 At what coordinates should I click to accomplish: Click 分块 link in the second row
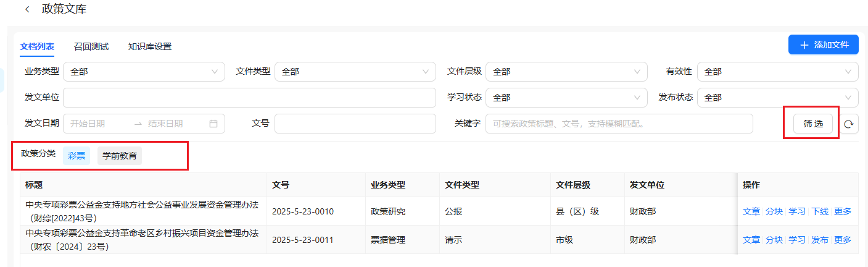pos(774,240)
